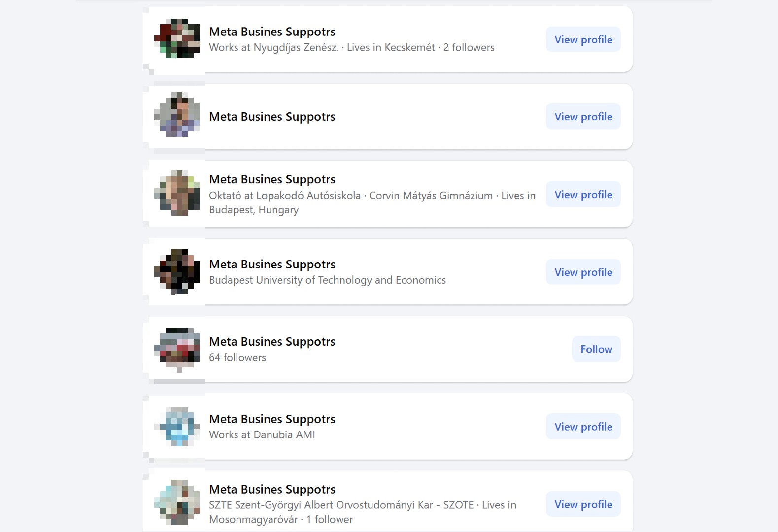Viewport: 778px width, 532px height.
Task: Open the avatar of the Kecskemét resident result
Action: (x=177, y=38)
